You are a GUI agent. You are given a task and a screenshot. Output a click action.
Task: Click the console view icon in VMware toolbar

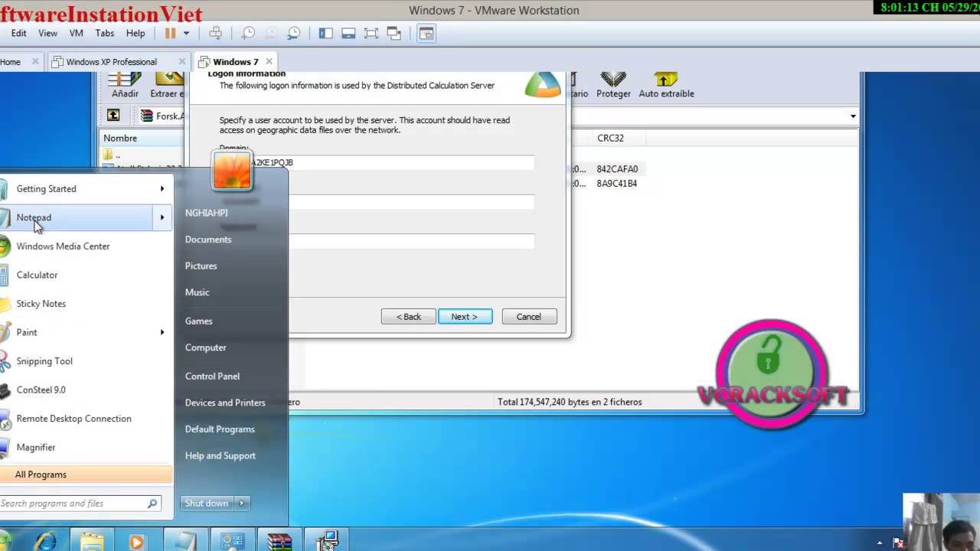coord(426,33)
